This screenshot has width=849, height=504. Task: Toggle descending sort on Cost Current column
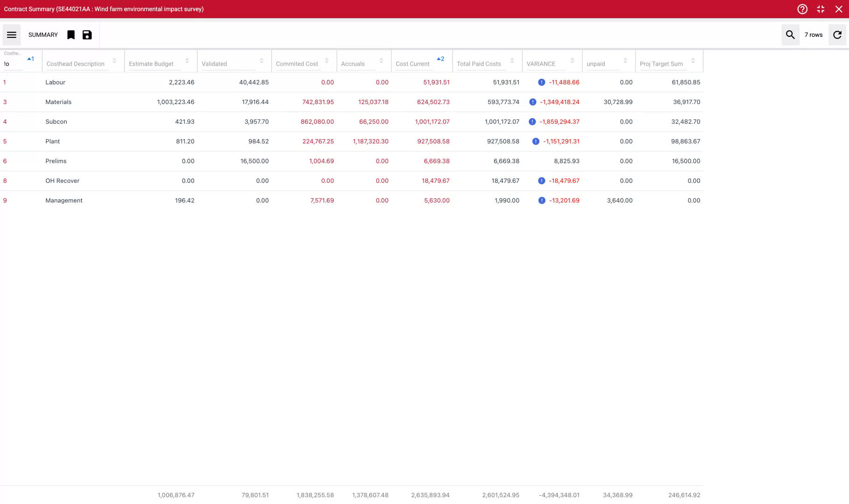tap(439, 59)
